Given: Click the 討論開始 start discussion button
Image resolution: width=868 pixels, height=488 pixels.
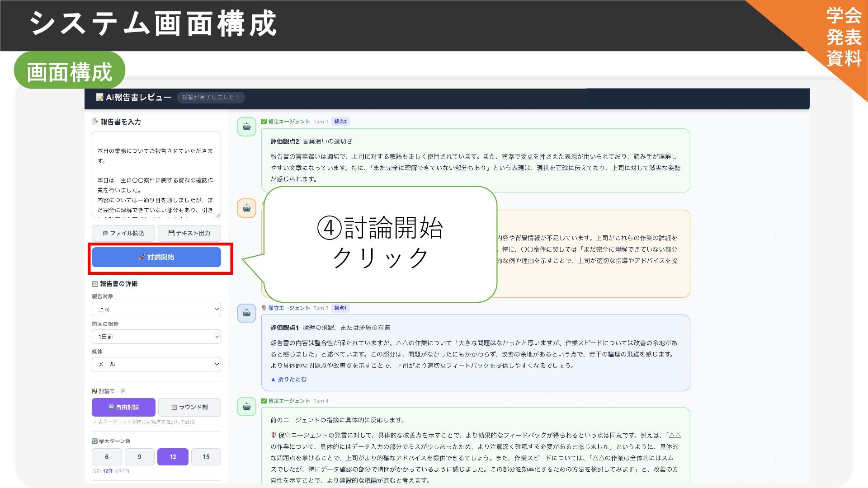Looking at the screenshot, I should coord(156,257).
